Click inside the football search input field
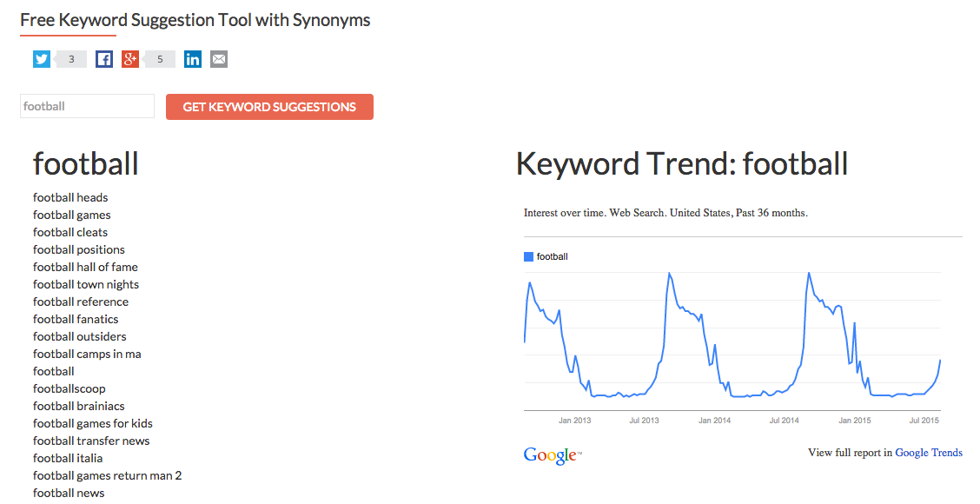Screen dimensions: 980x504 (x=86, y=105)
